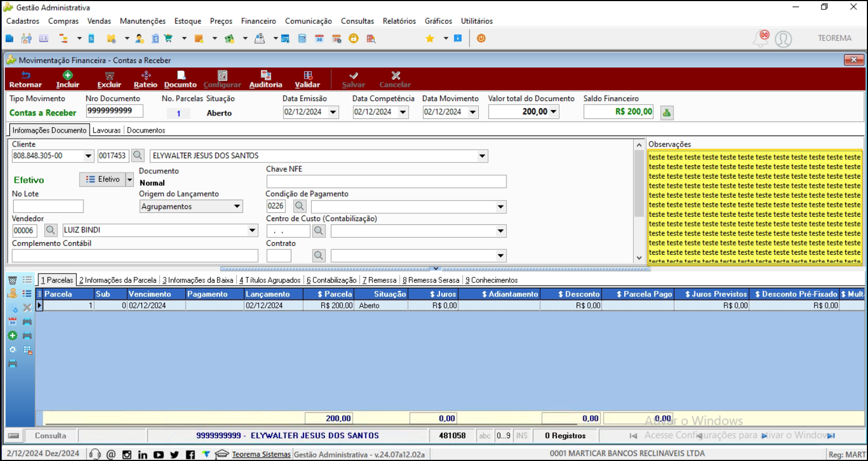Screen dimensions: 868x461
Task: Click the gear settings icon in parcelas sidebar
Action: point(12,349)
